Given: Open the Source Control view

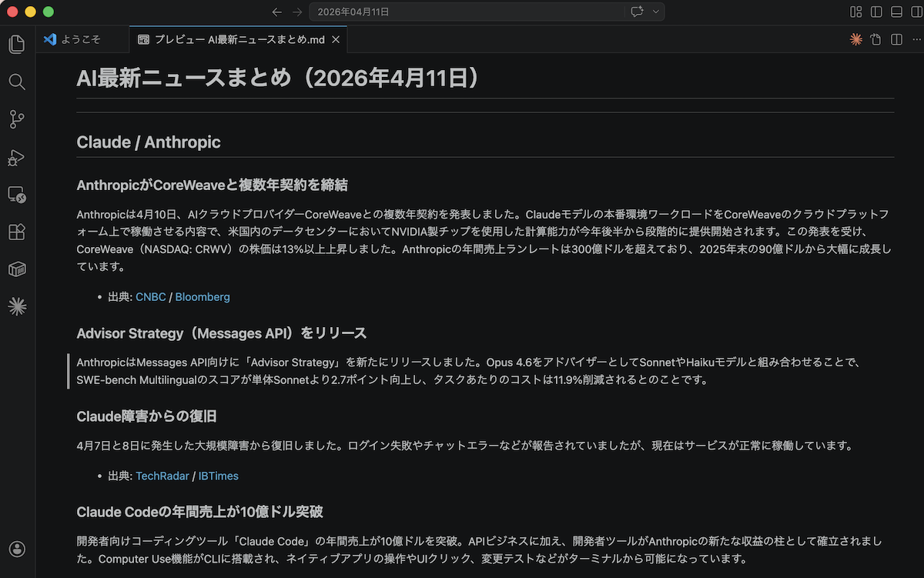Looking at the screenshot, I should click(x=17, y=119).
